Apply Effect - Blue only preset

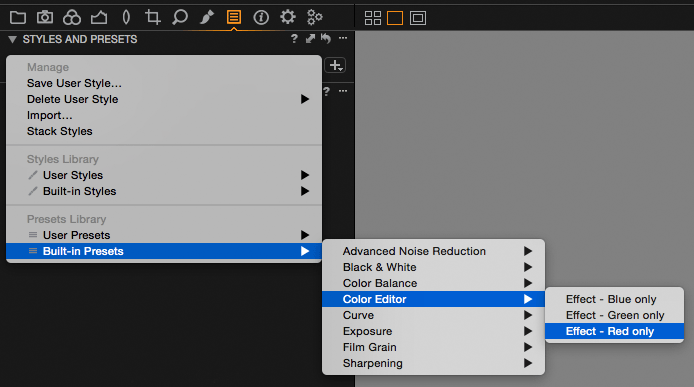coord(614,299)
